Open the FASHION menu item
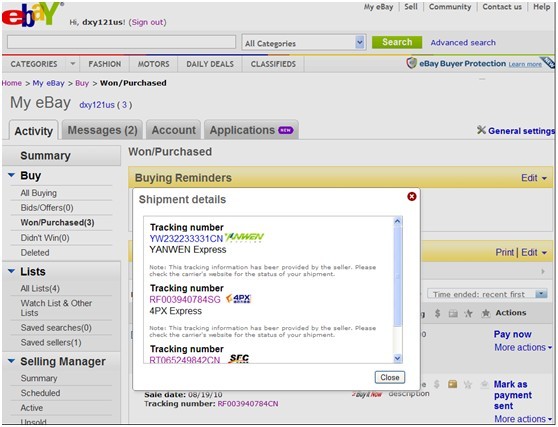Viewport: 558px width, 427px height. [105, 64]
